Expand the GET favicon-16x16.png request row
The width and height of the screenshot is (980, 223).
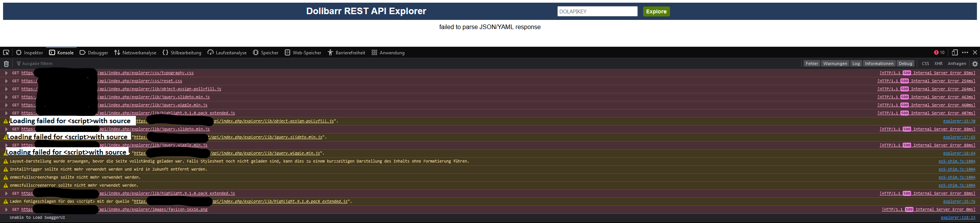tap(6, 209)
